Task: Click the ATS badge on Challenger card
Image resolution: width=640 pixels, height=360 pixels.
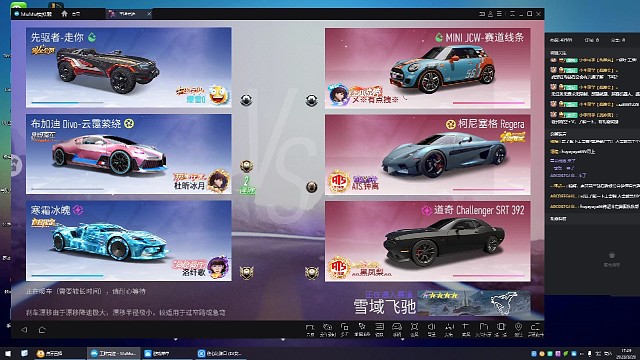Action: pos(339,268)
